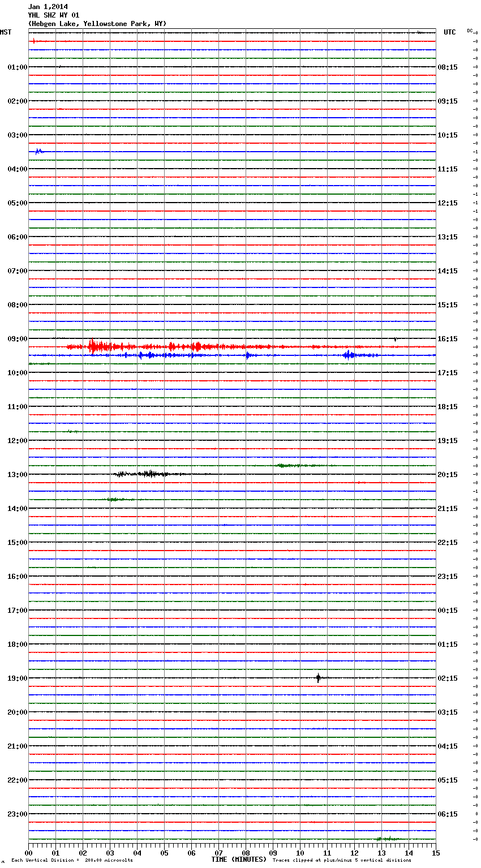481x868 pixels.
Task: Select the MST '03:00' hour label
Action: coord(18,135)
